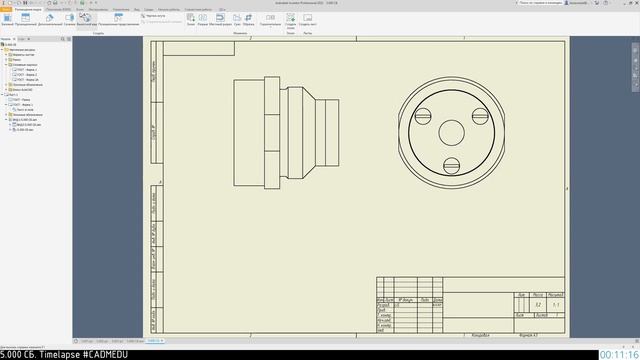Screen dimensions: 640x360
Task: Select the Модель browser tab
Action: click(6, 39)
